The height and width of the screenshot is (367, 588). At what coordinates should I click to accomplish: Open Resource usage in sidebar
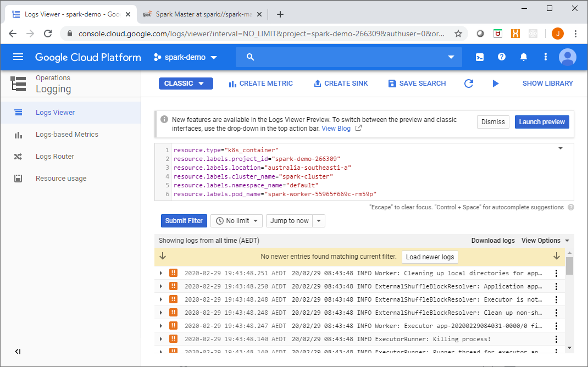click(70, 179)
